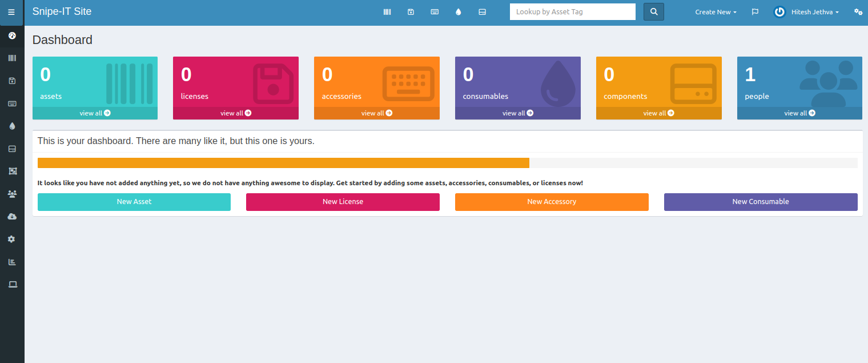
Task: Click the New Asset button
Action: [134, 202]
